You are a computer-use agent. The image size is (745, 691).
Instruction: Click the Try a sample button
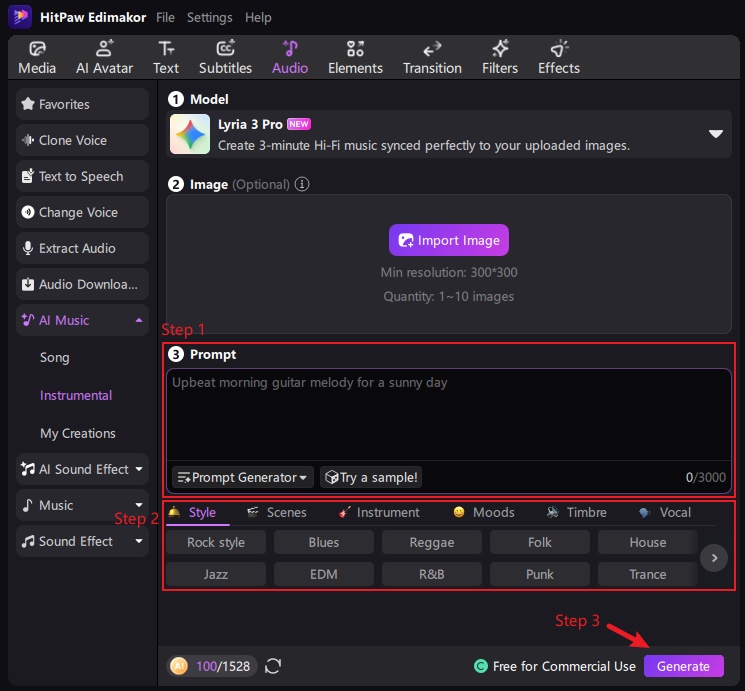371,477
